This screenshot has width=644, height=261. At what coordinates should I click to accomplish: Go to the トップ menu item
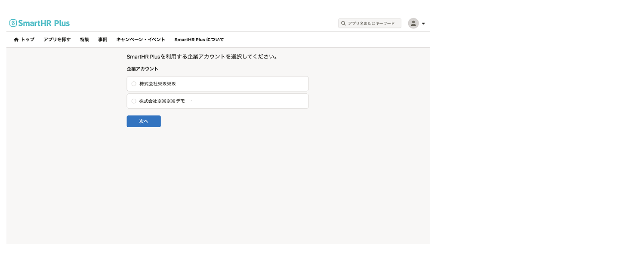coord(28,40)
